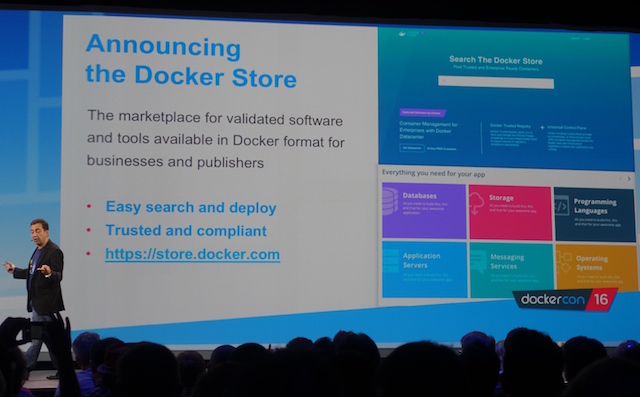Click the Container Management for Enterprises heading
This screenshot has height=397, width=640.
click(x=429, y=130)
